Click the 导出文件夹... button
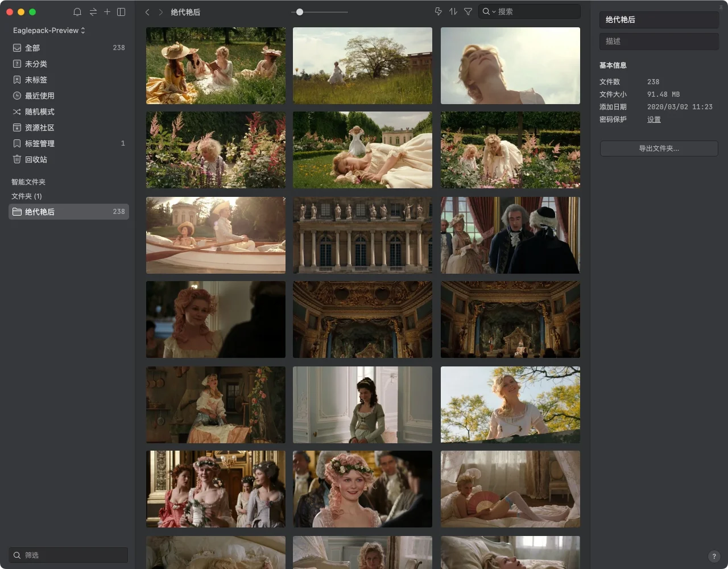 (x=659, y=149)
